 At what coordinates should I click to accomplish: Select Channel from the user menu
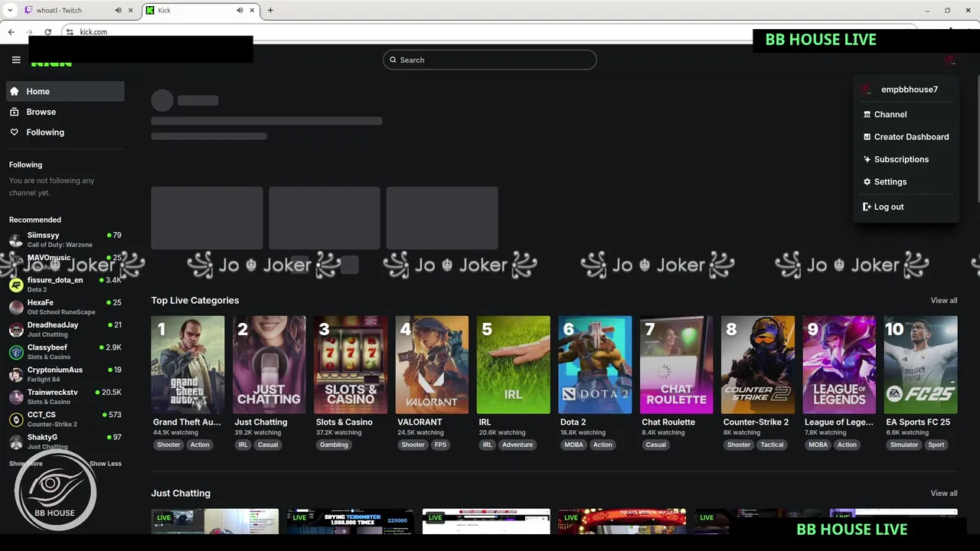[906, 114]
